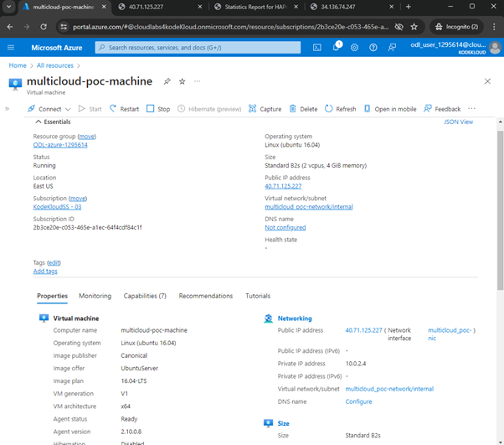
Task: Mark the VM as favorite with star
Action: pos(182,81)
